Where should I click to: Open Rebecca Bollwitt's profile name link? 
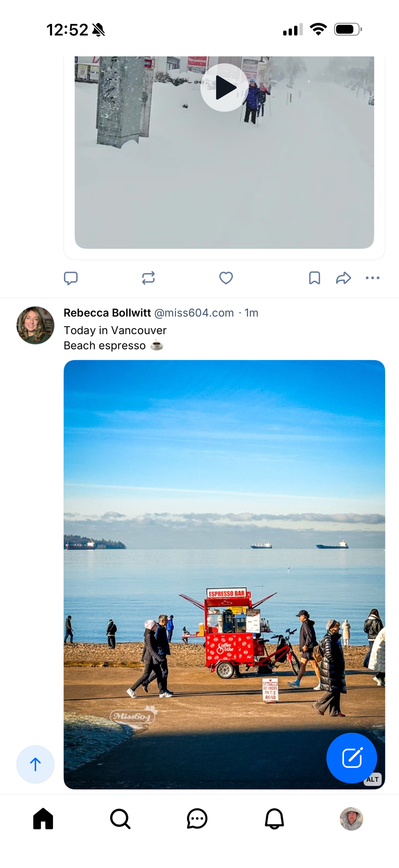coord(107,313)
